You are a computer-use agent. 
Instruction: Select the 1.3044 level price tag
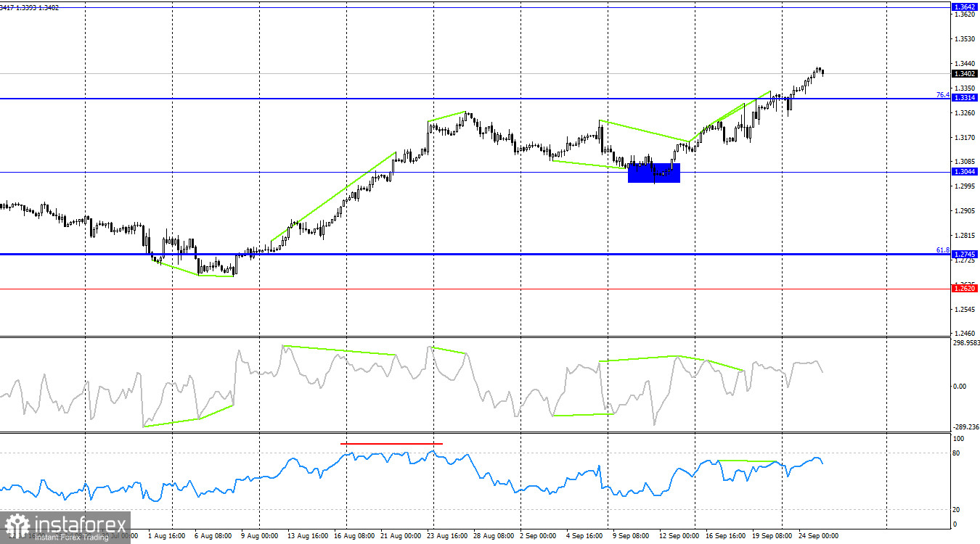click(965, 172)
